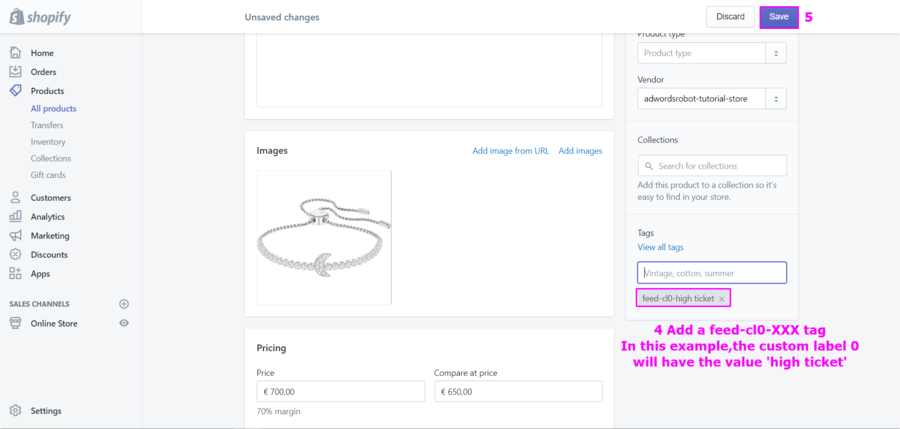Click the Customers sidebar icon
The image size is (900, 429).
coord(15,198)
